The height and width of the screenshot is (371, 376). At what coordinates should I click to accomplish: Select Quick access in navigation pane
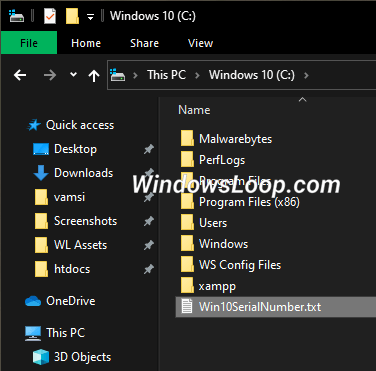(80, 125)
